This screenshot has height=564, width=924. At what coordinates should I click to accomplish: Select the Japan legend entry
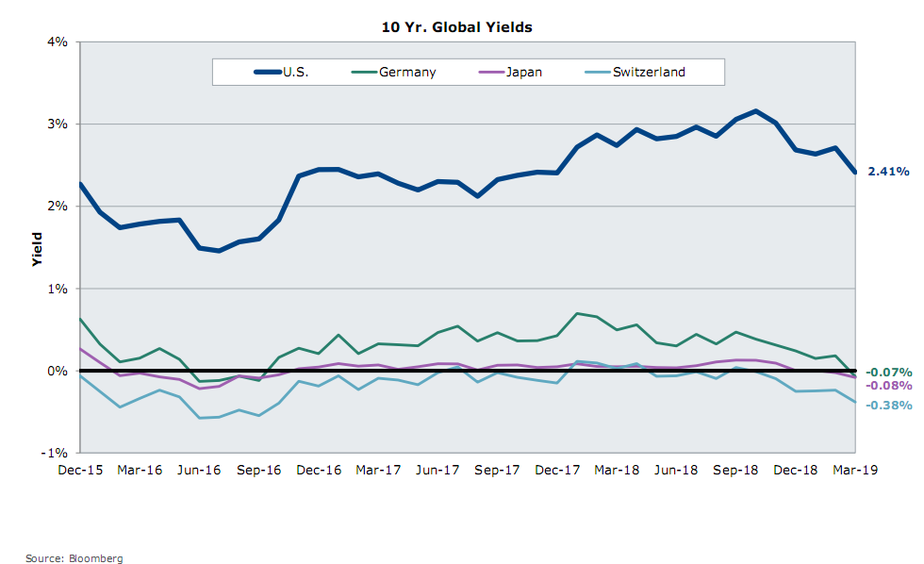pos(510,72)
